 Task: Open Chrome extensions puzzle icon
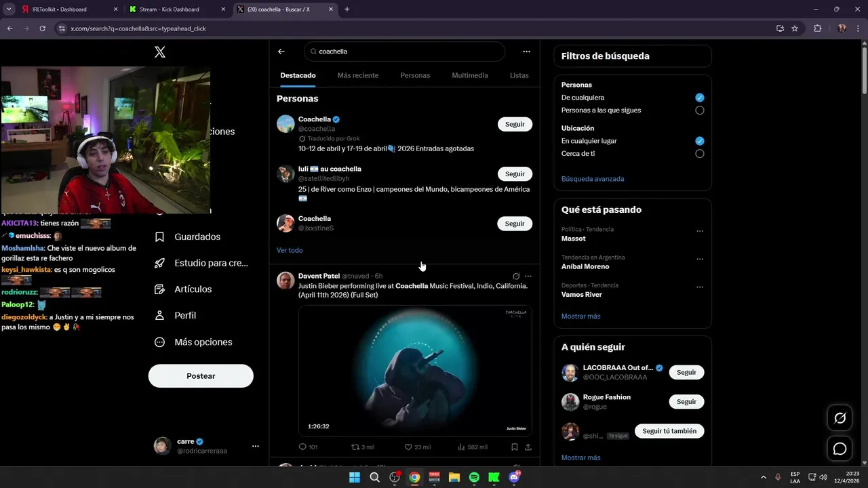pos(817,28)
